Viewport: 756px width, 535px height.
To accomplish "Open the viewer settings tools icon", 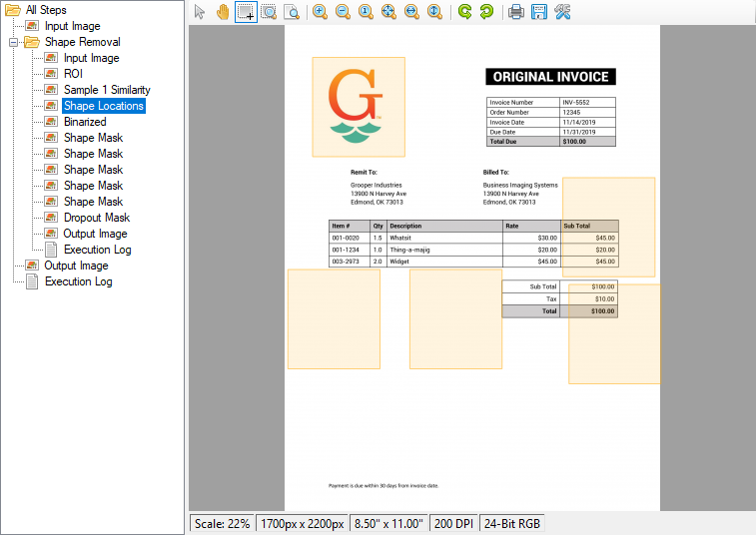I will pyautogui.click(x=562, y=12).
